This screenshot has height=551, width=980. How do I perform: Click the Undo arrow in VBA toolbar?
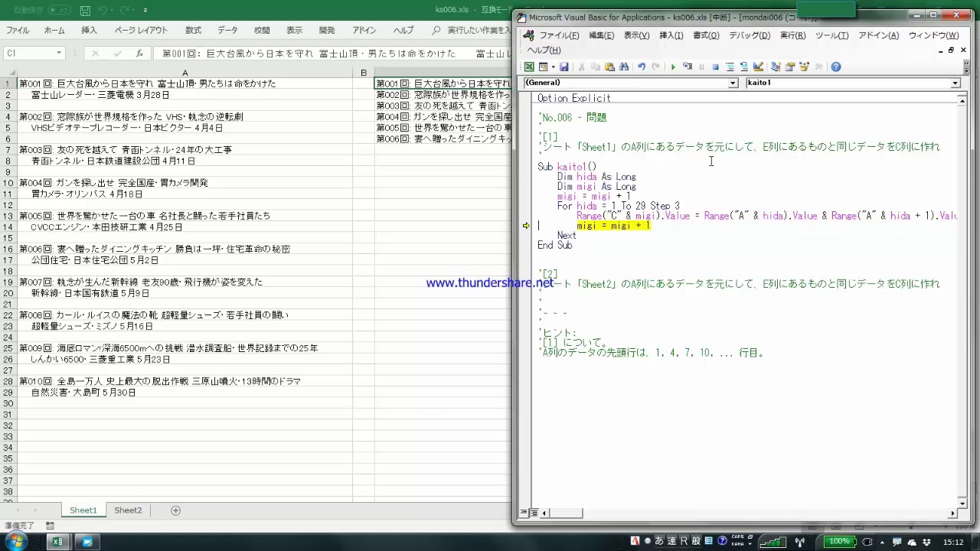[642, 67]
